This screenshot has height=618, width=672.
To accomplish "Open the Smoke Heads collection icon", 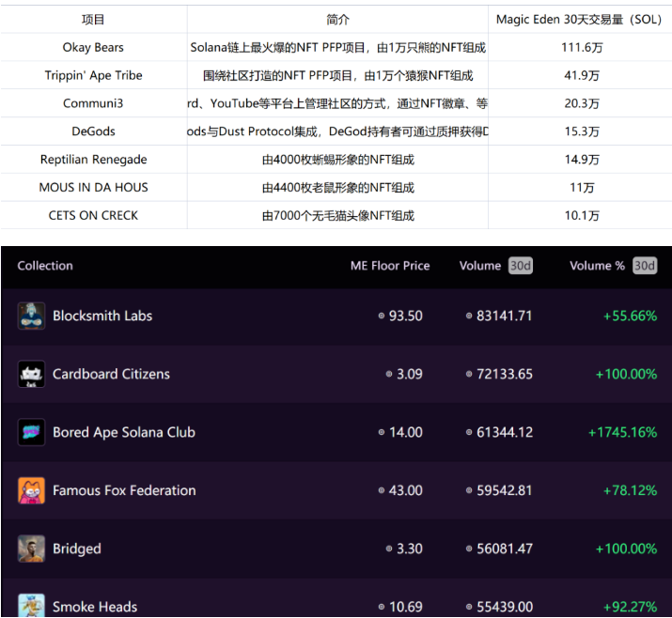I will (x=31, y=605).
